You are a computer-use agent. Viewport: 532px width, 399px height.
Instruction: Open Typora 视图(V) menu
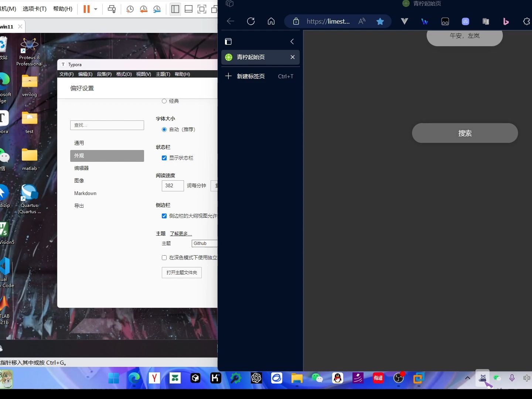143,74
